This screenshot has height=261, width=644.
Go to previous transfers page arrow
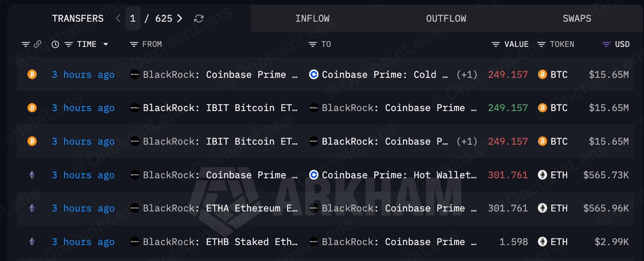pos(118,18)
